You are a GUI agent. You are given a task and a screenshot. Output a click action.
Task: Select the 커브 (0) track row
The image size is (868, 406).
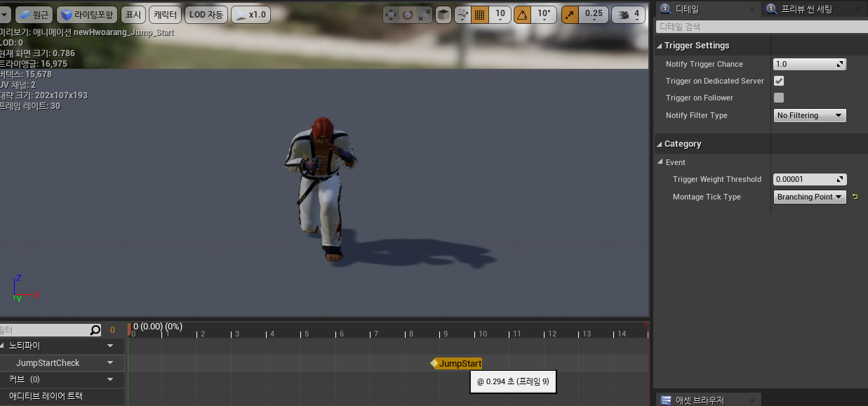(x=62, y=379)
